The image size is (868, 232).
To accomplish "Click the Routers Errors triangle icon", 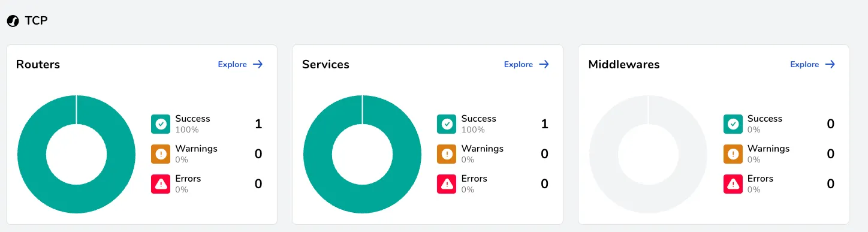I will (x=161, y=184).
